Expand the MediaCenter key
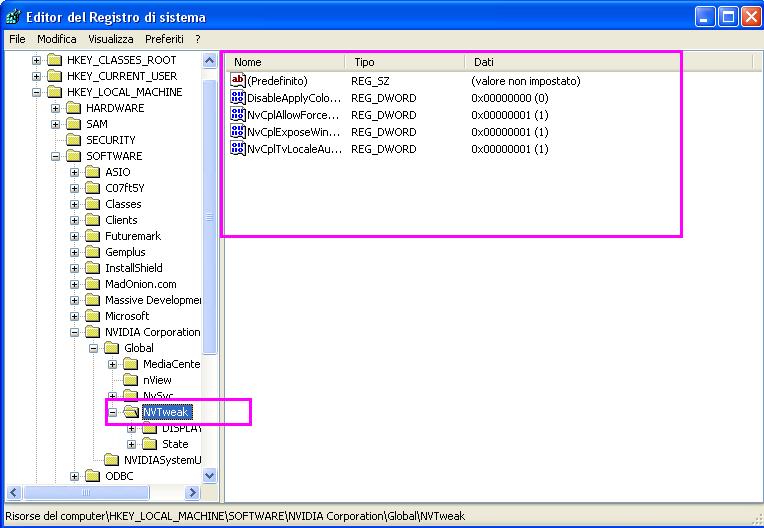This screenshot has height=528, width=764. tap(113, 365)
